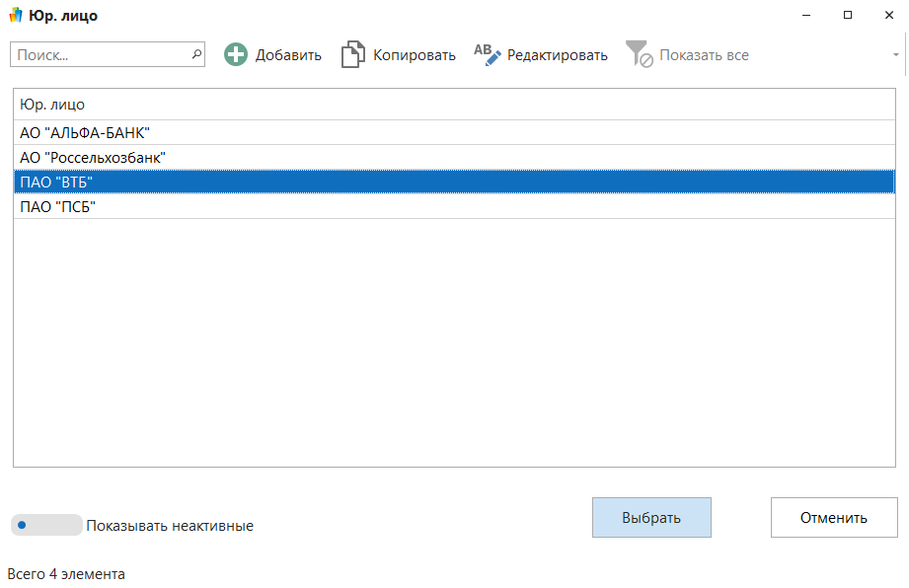The height and width of the screenshot is (588, 909).
Task: Toggle the 'Показывать неактивные' switch
Action: pos(45,525)
